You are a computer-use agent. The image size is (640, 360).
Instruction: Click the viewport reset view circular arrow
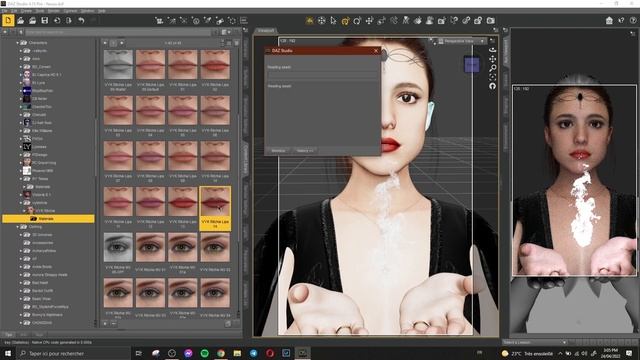(493, 86)
